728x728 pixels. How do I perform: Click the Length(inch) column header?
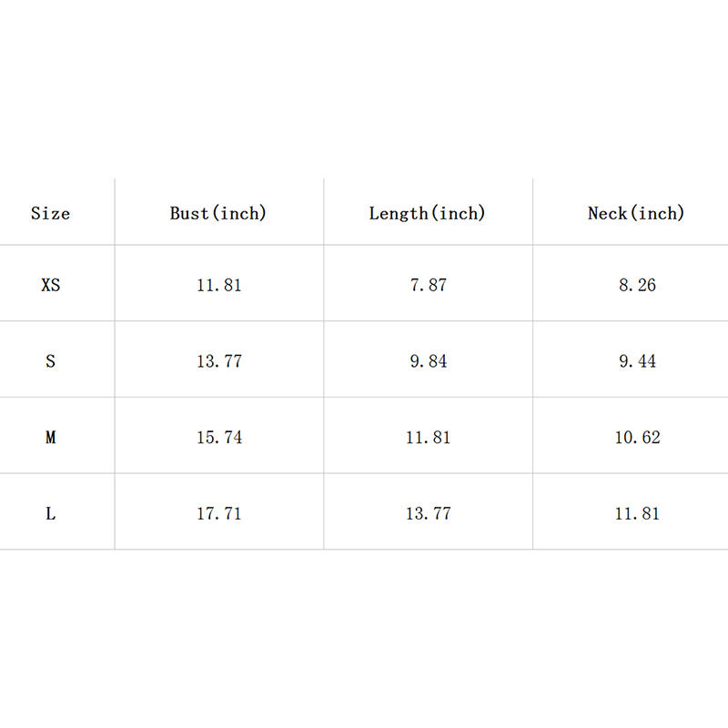pyautogui.click(x=428, y=214)
